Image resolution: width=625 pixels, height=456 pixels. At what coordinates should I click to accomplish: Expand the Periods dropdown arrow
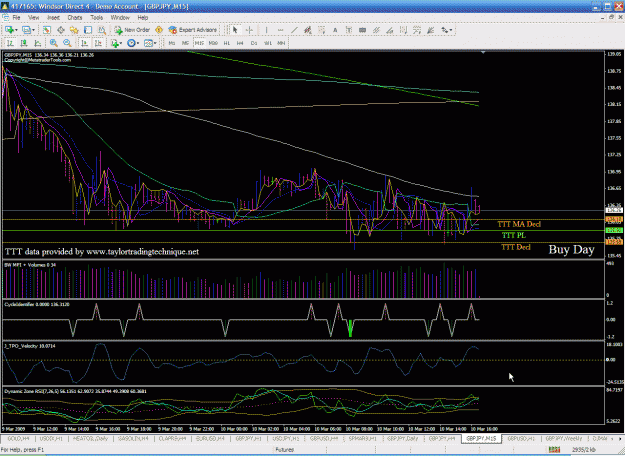(138, 43)
